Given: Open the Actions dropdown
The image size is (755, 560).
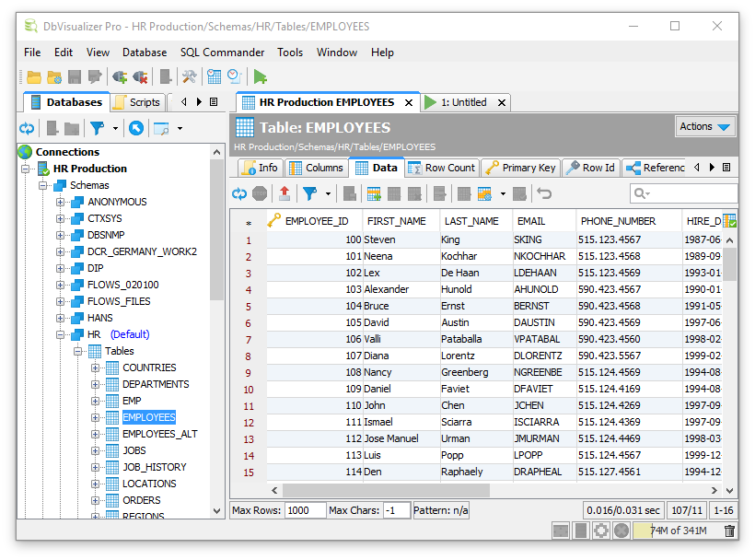Looking at the screenshot, I should click(x=704, y=126).
